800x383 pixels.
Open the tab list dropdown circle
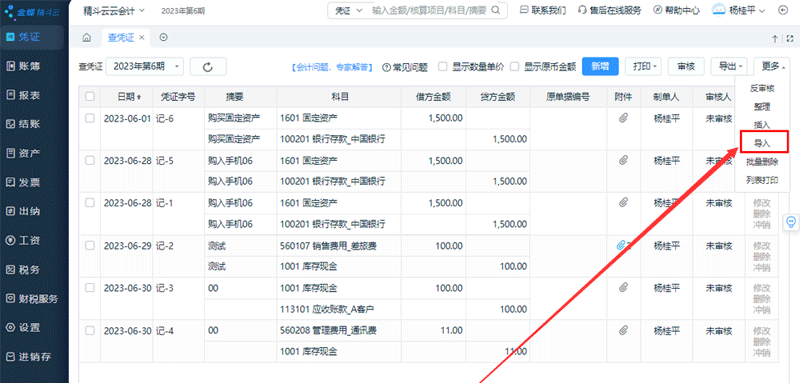[x=163, y=38]
